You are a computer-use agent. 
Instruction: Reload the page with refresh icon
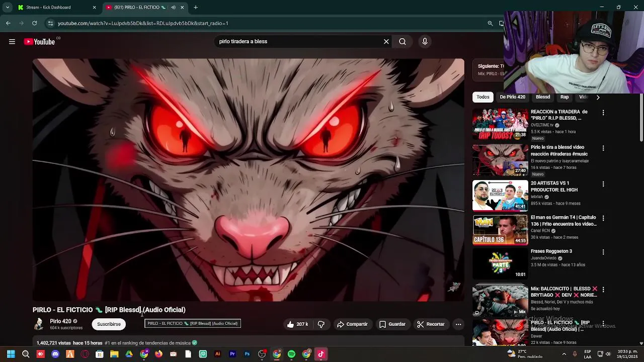click(x=34, y=23)
